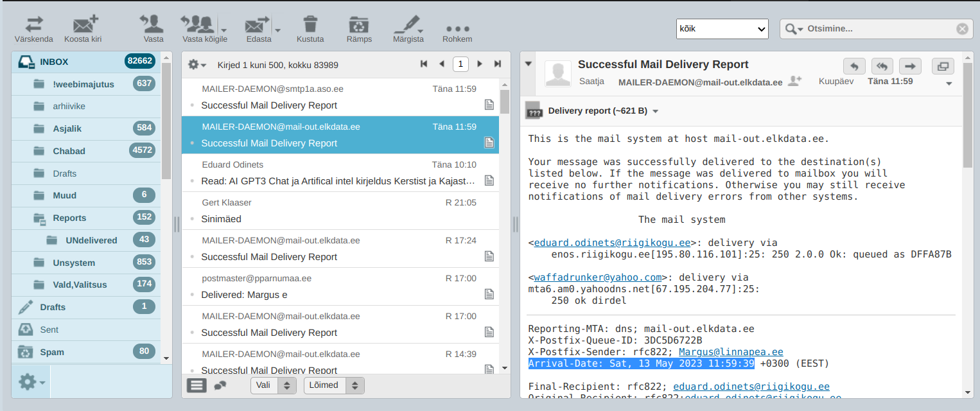980x411 pixels.
Task: Open the top-level Drafts folder with badge 1
Action: point(86,307)
